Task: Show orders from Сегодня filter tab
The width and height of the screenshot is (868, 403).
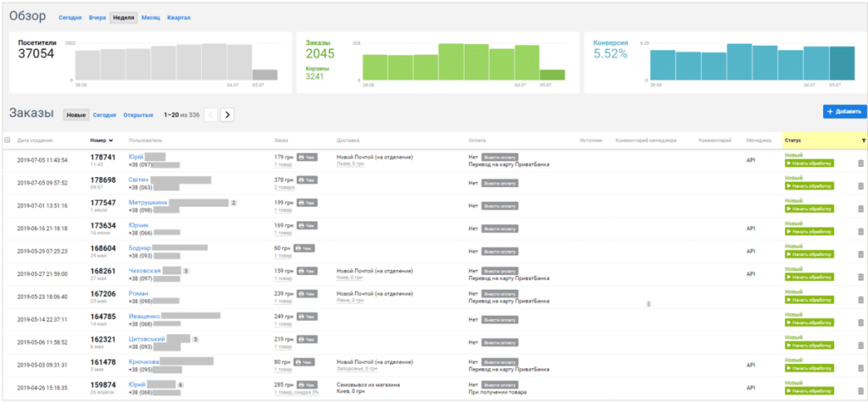Action: (104, 115)
